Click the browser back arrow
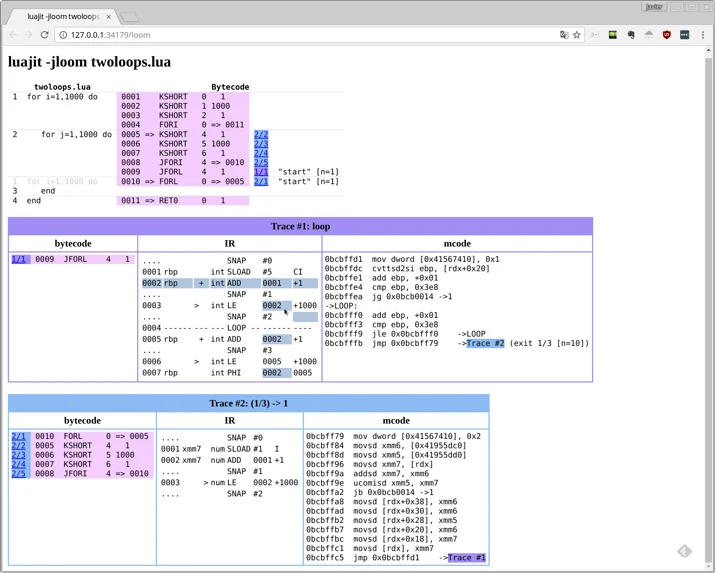Screen dimensions: 715x573 13,35
